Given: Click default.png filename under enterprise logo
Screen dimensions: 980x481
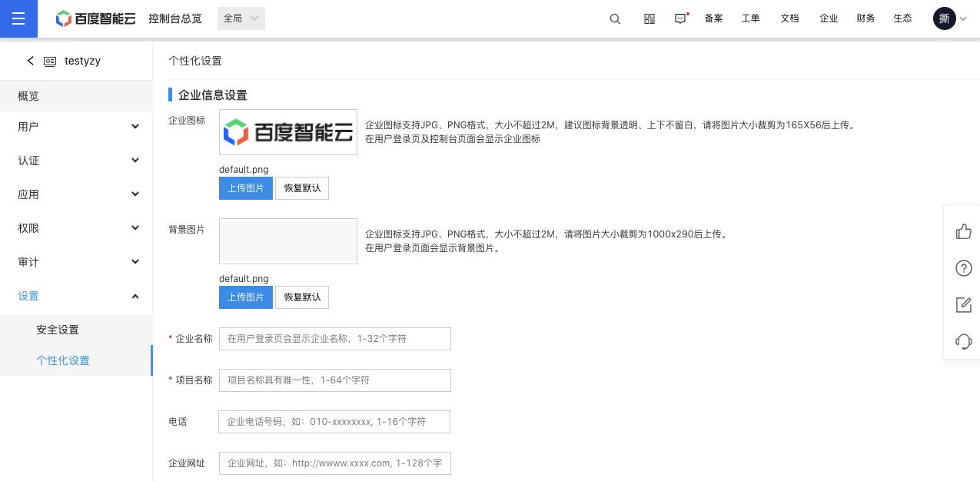Looking at the screenshot, I should [244, 170].
